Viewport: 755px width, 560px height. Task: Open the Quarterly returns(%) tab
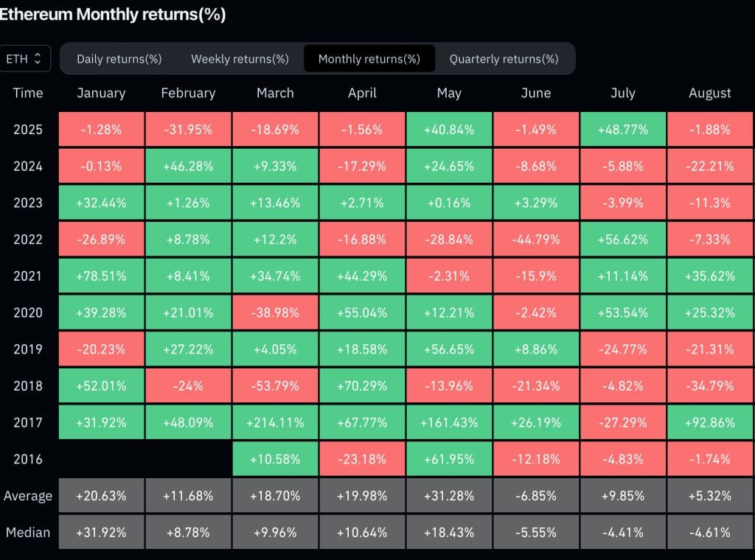click(x=504, y=59)
